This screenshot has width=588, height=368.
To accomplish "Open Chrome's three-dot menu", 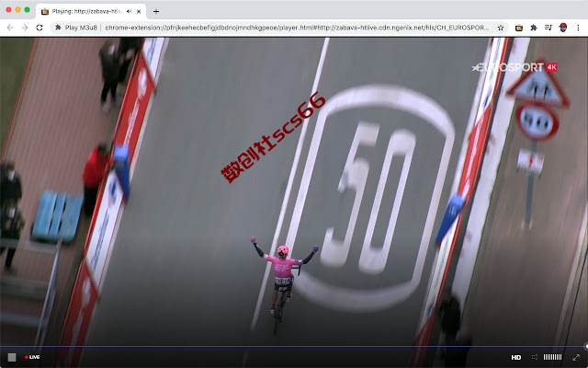I will (578, 28).
